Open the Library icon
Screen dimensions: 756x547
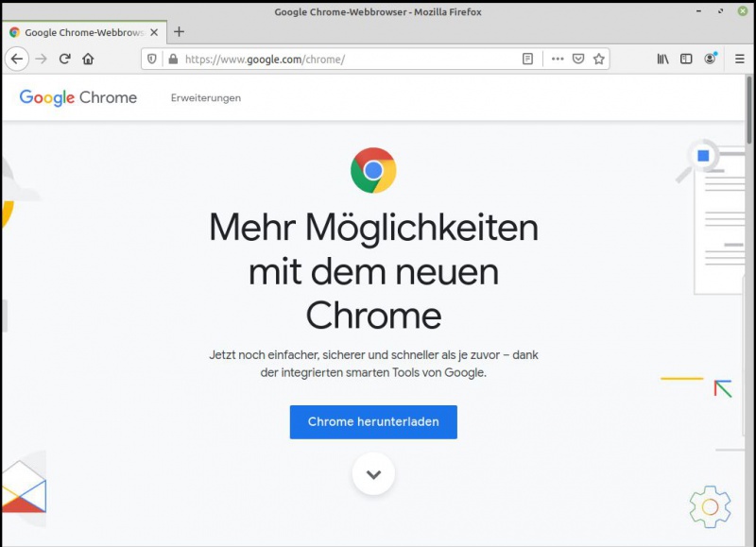(x=663, y=59)
